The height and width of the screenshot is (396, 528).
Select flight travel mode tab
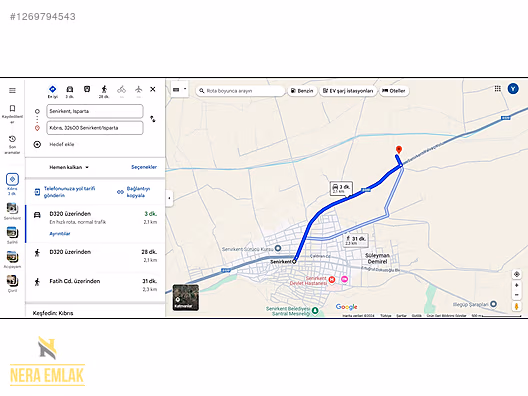pyautogui.click(x=139, y=91)
